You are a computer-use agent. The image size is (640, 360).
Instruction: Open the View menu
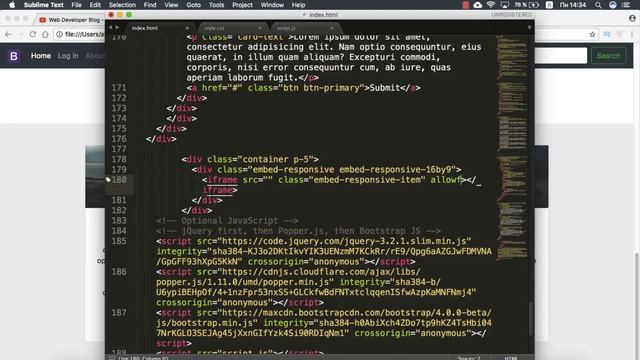point(171,5)
